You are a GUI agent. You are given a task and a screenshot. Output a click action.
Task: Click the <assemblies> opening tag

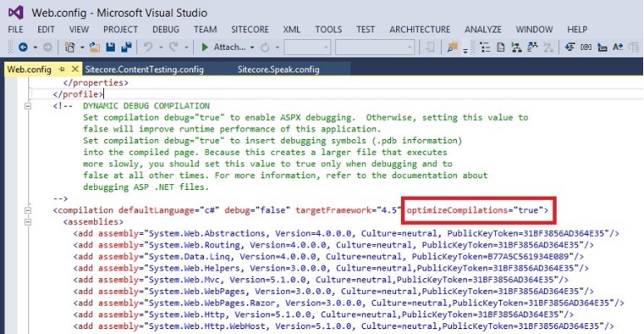pyautogui.click(x=93, y=222)
